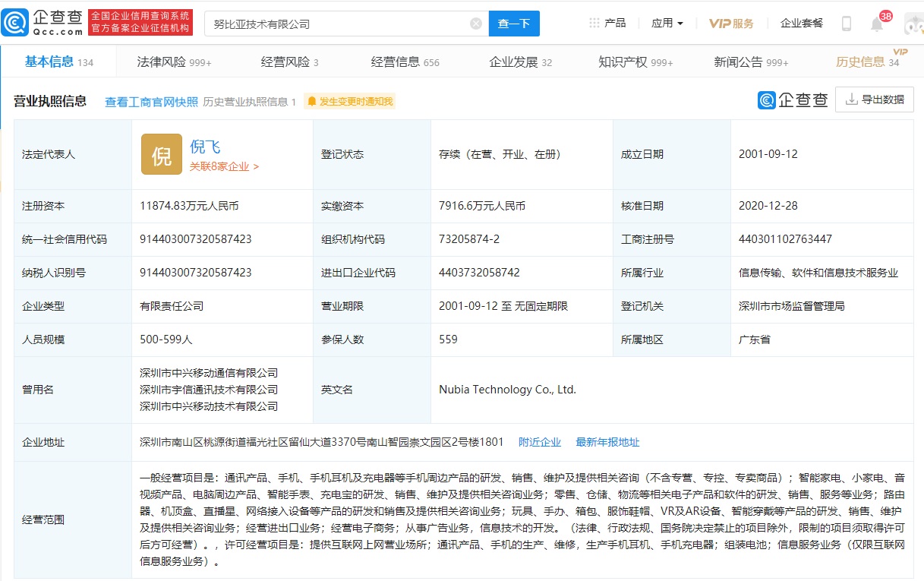Select the region value 广东省
The height and width of the screenshot is (581, 924).
(x=755, y=339)
